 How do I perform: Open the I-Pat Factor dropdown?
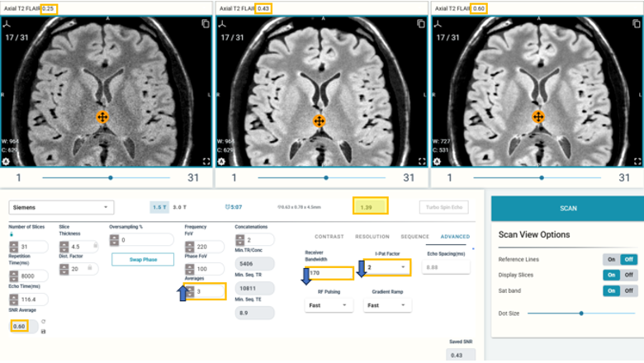point(386,267)
